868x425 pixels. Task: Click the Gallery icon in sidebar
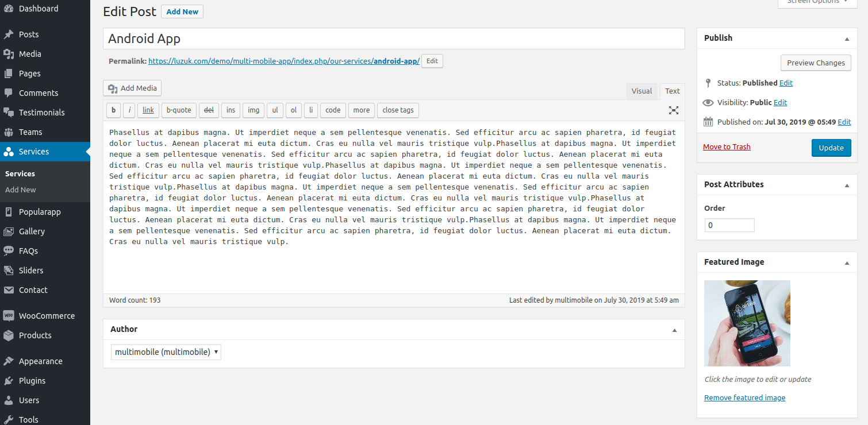[x=9, y=231]
